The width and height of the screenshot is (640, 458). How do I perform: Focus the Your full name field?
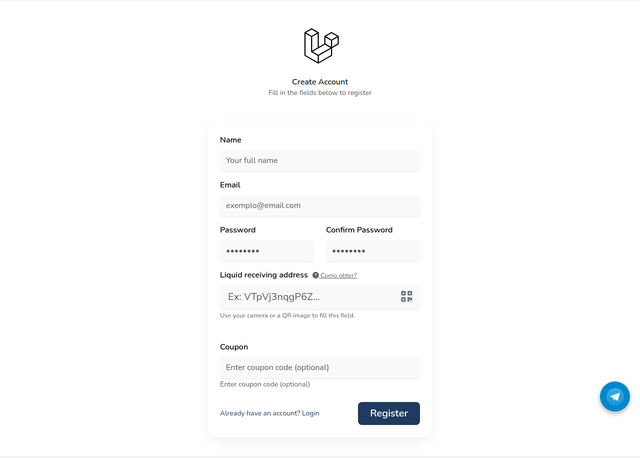pyautogui.click(x=320, y=160)
